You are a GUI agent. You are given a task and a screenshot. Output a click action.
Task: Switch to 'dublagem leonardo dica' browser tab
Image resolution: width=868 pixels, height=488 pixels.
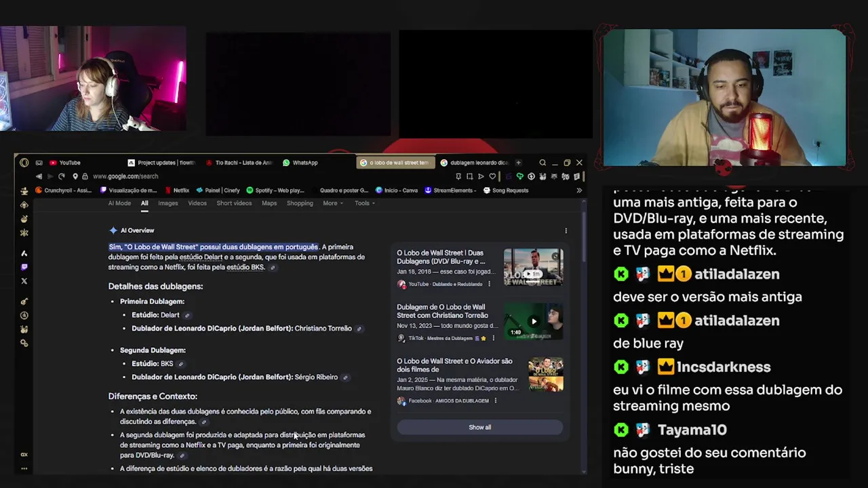pyautogui.click(x=474, y=163)
